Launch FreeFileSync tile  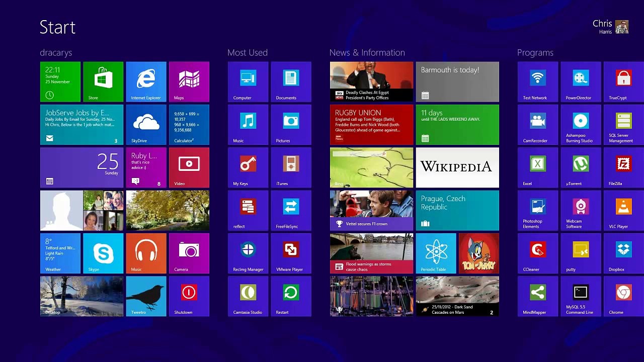tap(291, 211)
